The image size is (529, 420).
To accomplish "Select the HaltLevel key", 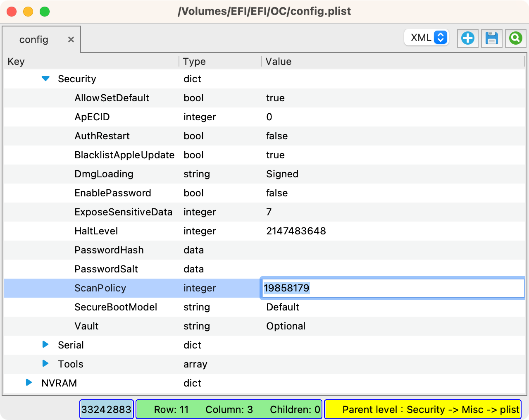I will click(x=96, y=231).
